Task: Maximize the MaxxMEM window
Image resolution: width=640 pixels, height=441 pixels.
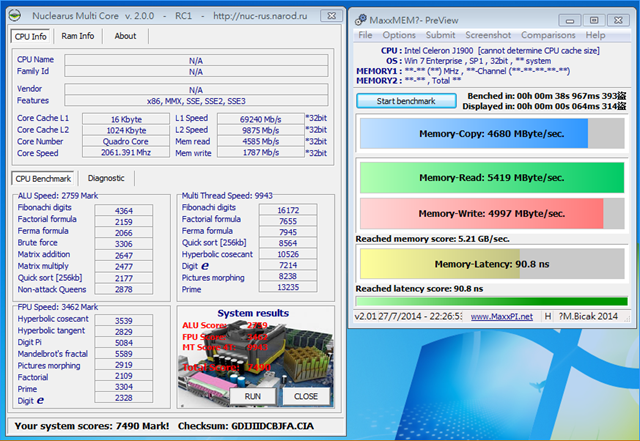Action: 594,20
